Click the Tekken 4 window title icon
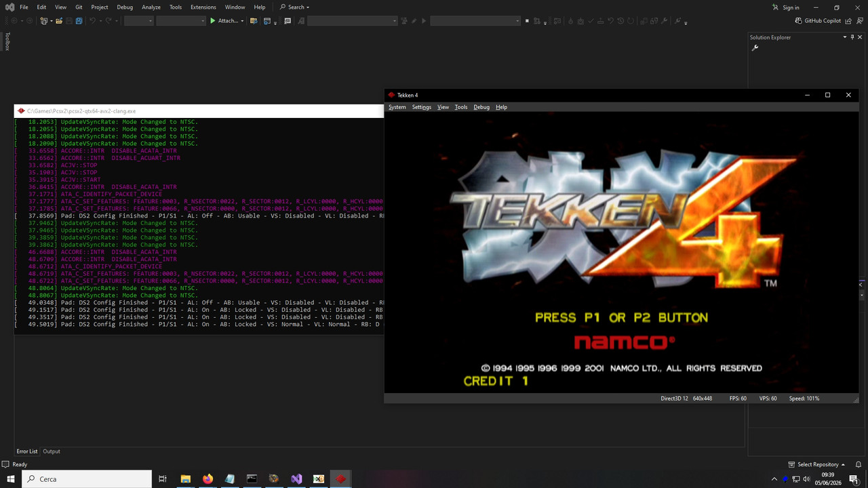868x488 pixels. tap(391, 95)
